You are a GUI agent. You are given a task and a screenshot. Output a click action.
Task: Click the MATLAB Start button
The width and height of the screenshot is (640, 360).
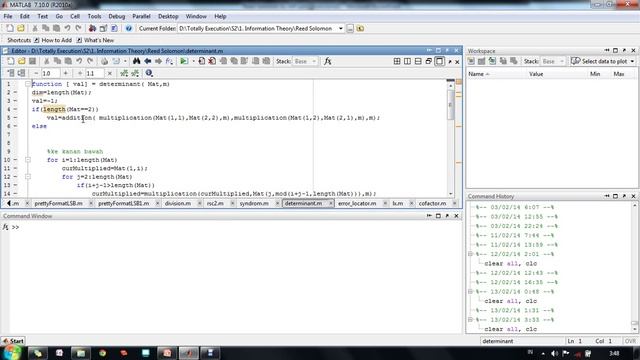[13, 341]
